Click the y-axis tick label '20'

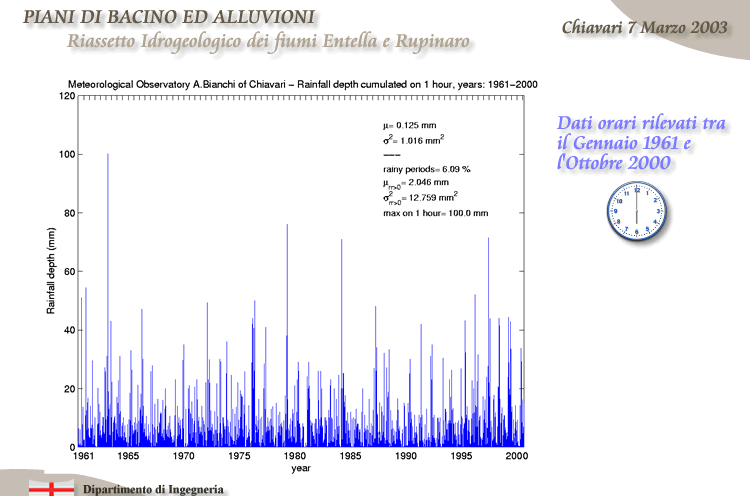(70, 389)
